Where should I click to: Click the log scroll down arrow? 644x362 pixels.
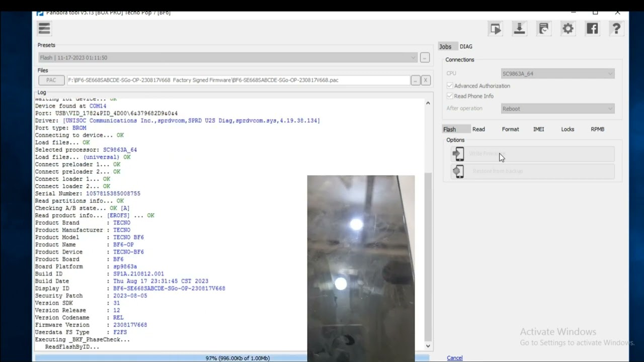[428, 346]
